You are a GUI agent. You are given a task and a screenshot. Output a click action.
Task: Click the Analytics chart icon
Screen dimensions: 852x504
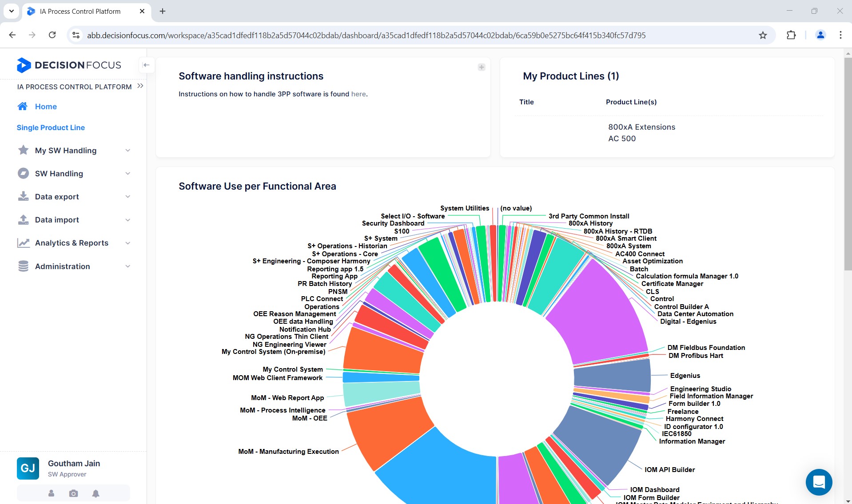click(x=23, y=243)
